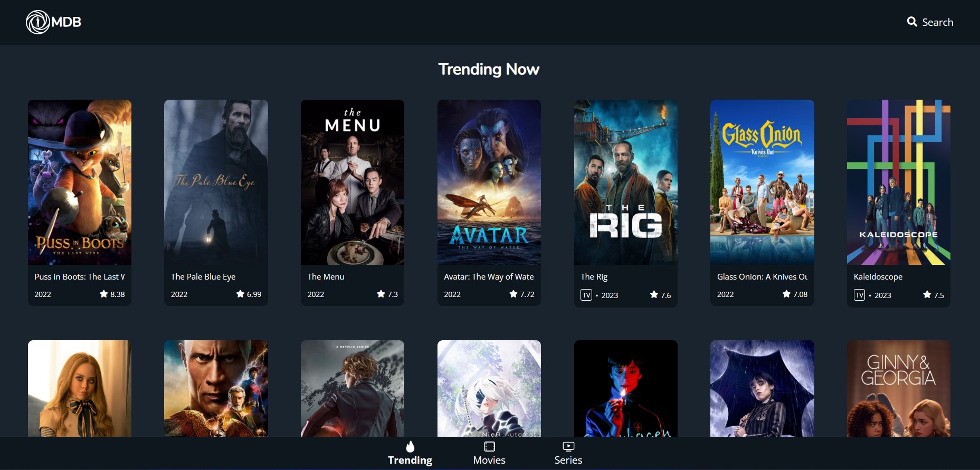Open Glass Onion poster
Viewport: 980px width, 470px height.
[762, 182]
